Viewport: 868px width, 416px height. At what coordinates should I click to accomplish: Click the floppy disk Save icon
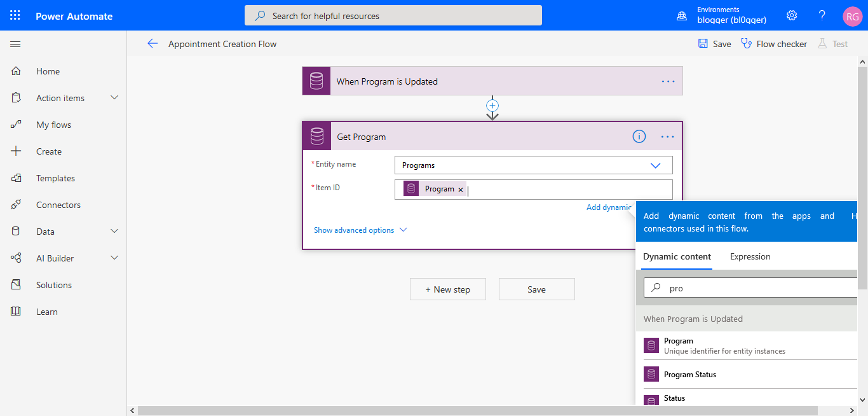pos(703,43)
